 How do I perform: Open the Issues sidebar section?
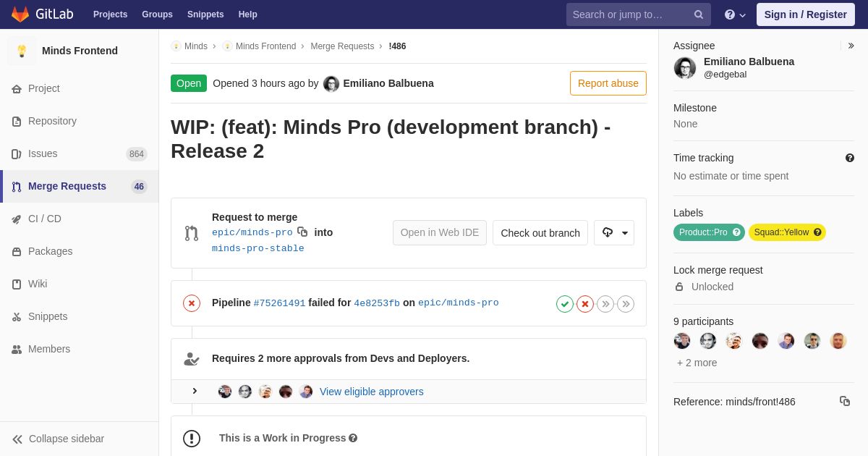80,153
